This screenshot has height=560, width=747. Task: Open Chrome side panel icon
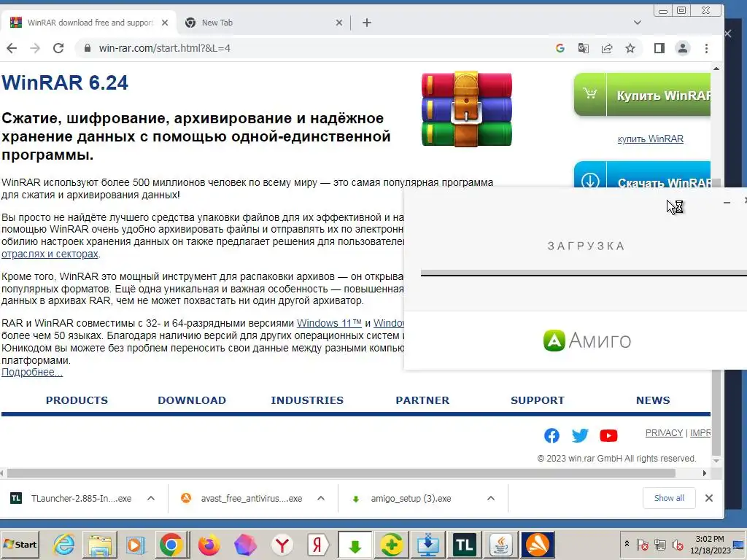659,48
